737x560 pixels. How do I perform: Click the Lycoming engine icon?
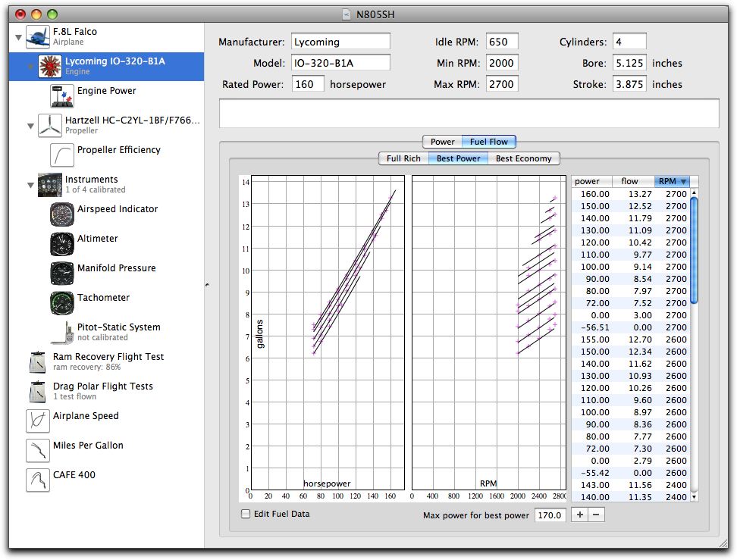tap(50, 66)
